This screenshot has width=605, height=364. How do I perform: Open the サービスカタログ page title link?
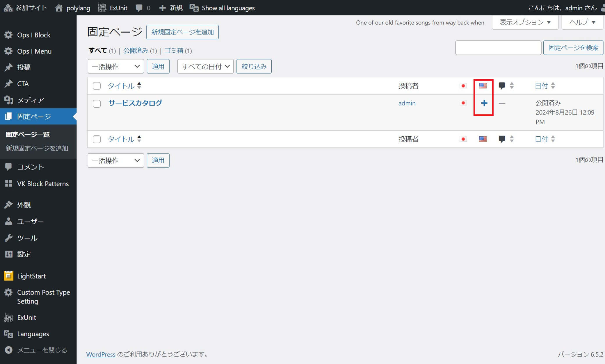click(x=135, y=103)
